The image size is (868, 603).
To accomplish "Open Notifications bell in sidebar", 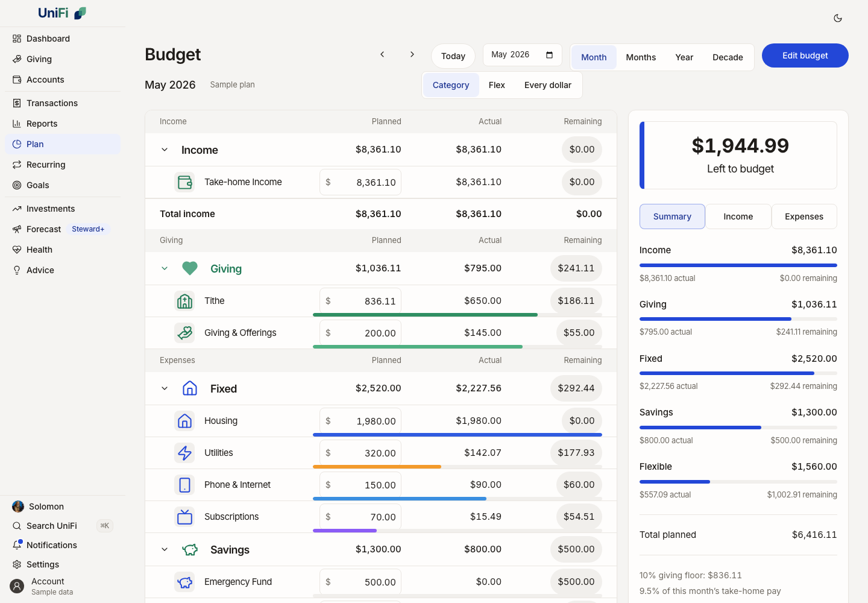I will pos(63,545).
